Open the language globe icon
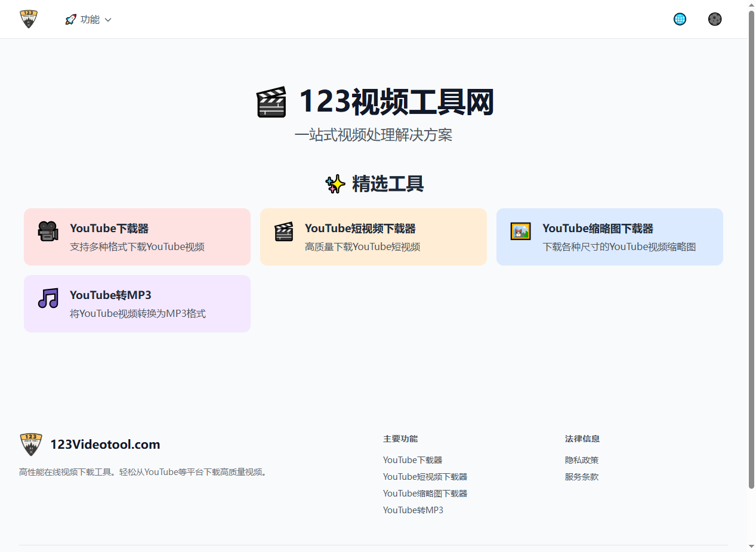The width and height of the screenshot is (756, 552). click(x=680, y=18)
